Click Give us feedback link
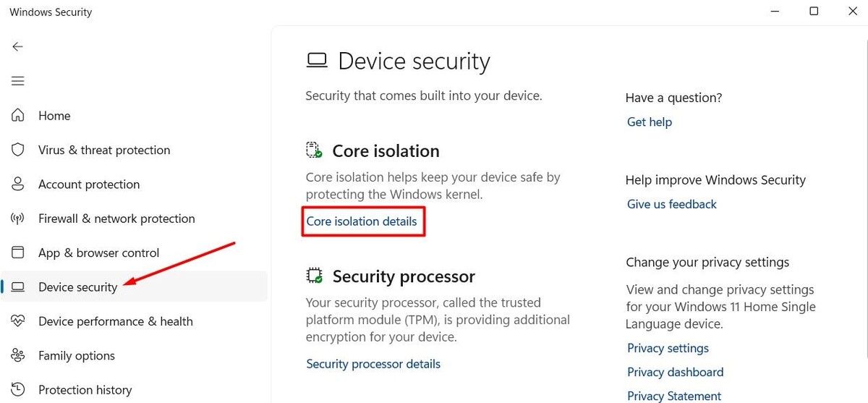868x403 pixels. (x=671, y=204)
